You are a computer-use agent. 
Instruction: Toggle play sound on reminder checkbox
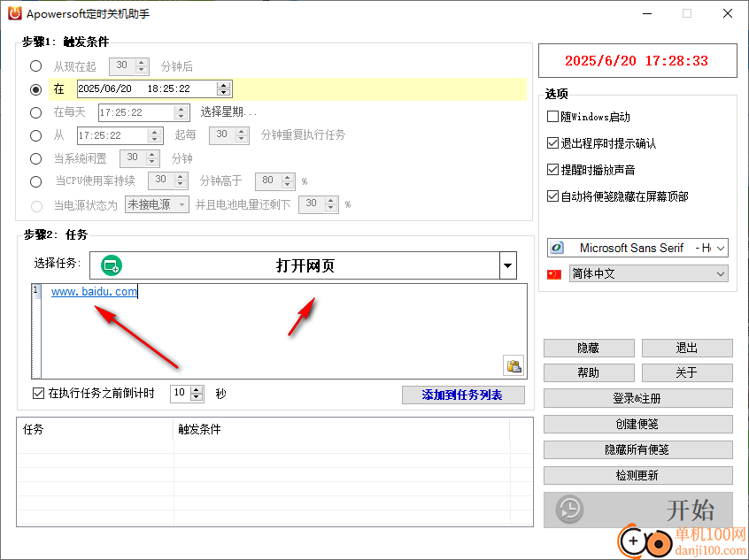pos(552,170)
